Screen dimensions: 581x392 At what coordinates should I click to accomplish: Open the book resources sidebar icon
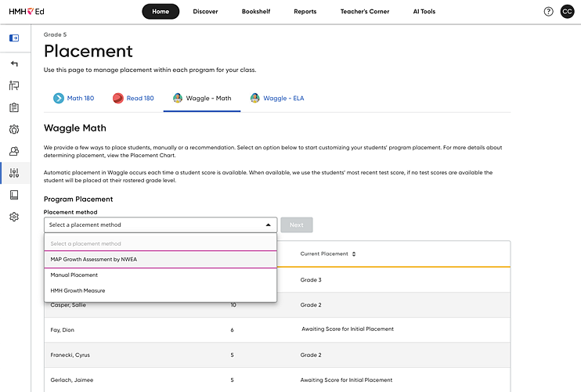click(14, 195)
